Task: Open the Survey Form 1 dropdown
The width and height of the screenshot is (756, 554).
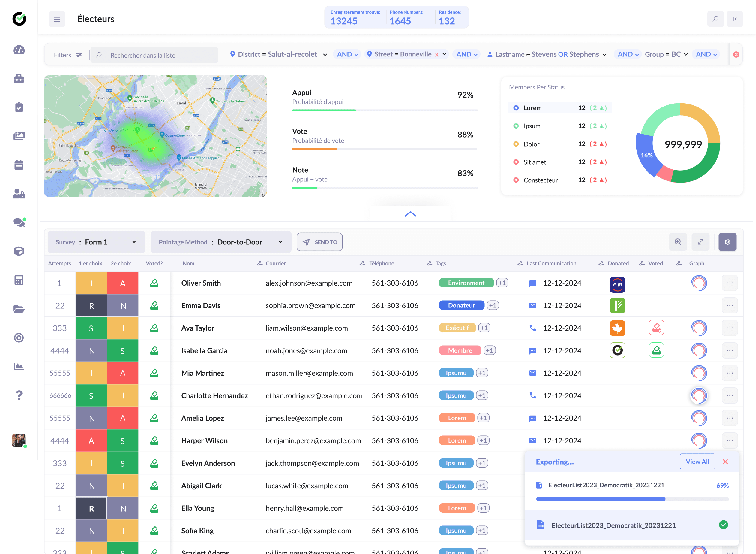Action: 97,242
